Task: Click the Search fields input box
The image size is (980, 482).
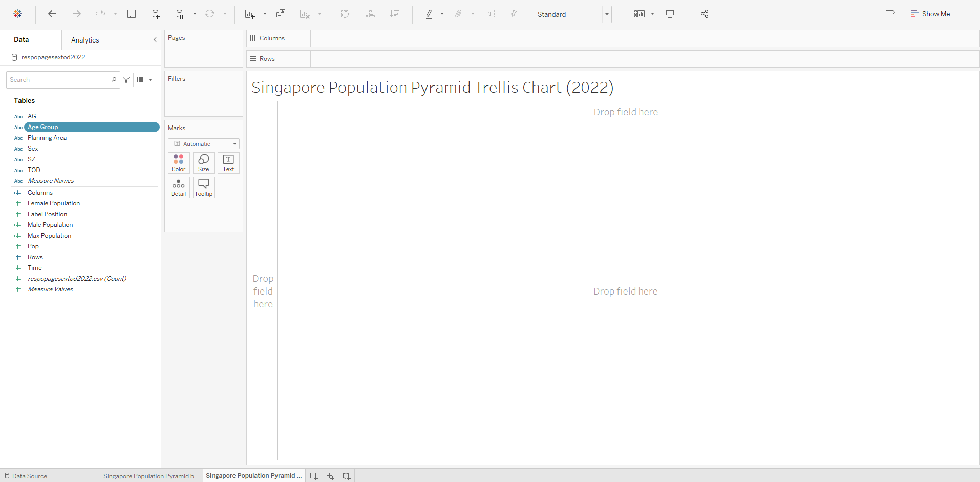Action: 59,80
